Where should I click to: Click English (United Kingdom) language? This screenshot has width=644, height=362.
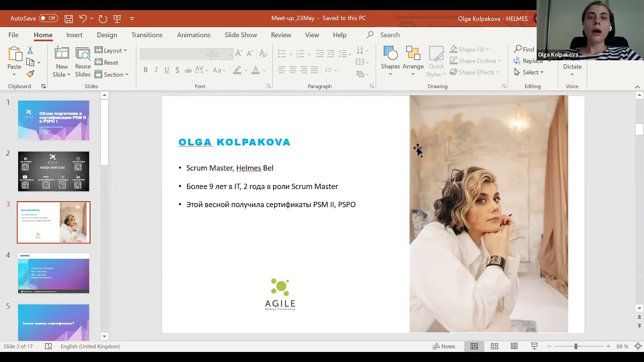tap(90, 346)
